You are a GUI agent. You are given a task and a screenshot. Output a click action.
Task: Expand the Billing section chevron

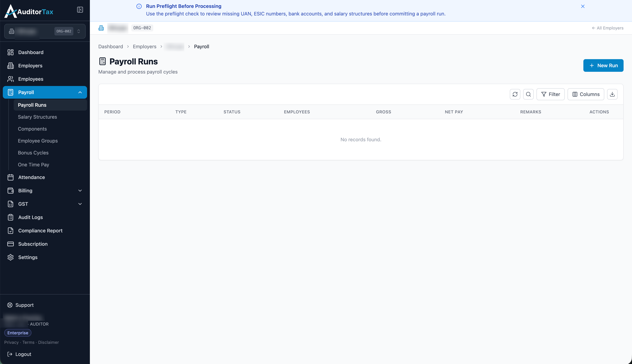[x=80, y=190]
